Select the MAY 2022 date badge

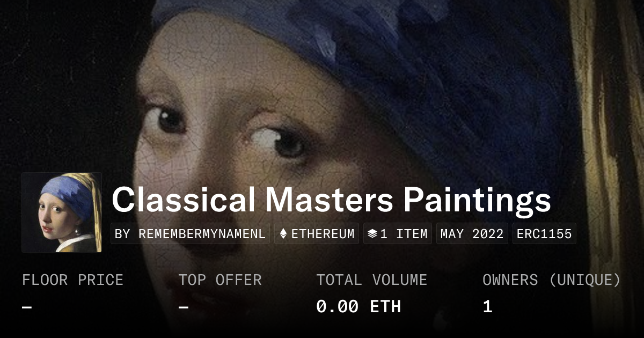pyautogui.click(x=472, y=234)
